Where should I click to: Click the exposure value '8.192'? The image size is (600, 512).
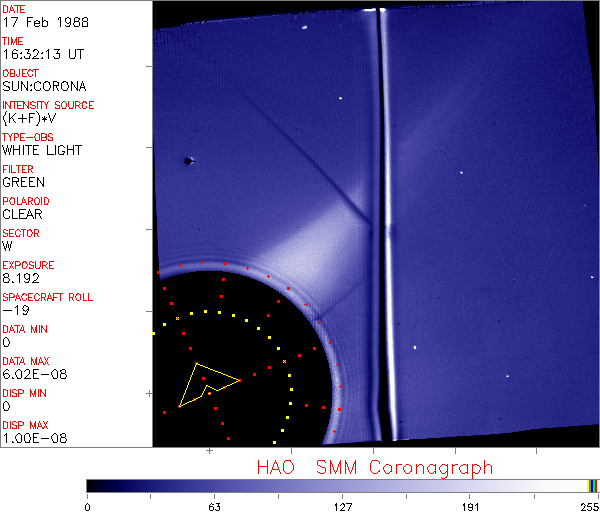pyautogui.click(x=21, y=278)
